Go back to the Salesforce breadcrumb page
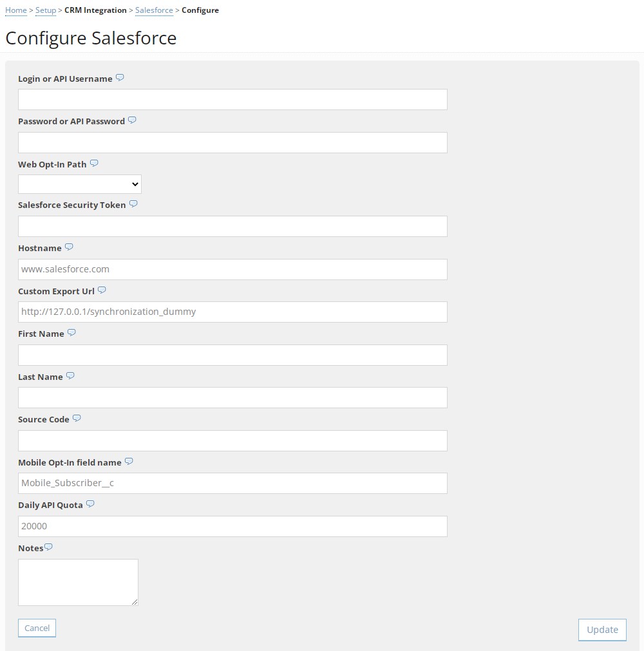This screenshot has width=644, height=651. point(154,10)
